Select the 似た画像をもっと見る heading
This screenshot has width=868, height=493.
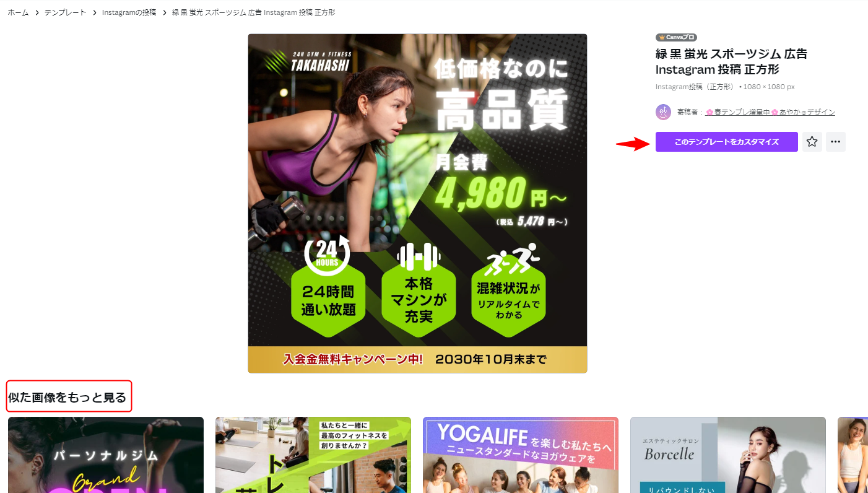[67, 397]
